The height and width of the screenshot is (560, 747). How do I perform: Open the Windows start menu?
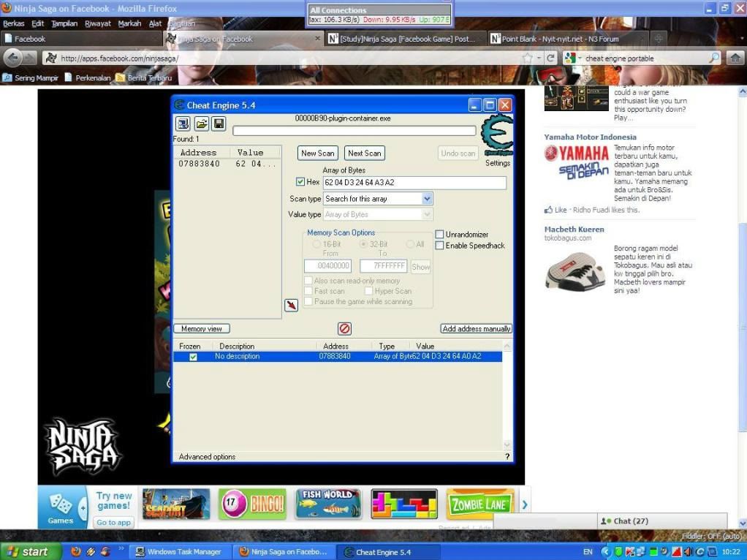tap(31, 552)
